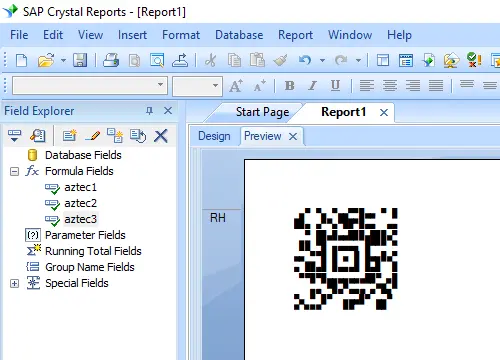Toggle Align Right

(413, 86)
